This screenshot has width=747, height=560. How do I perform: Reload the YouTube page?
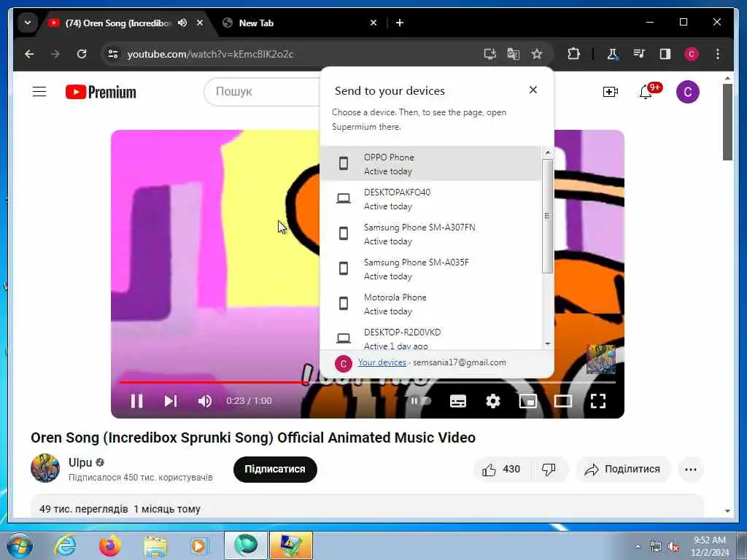coord(82,54)
